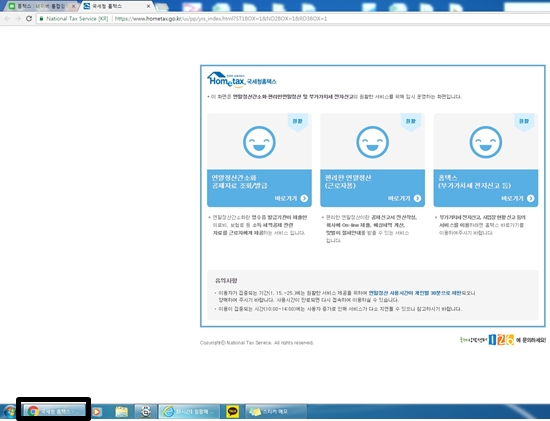Image resolution: width=550 pixels, height=421 pixels.
Task: Close the 국세청 홈택스 tab
Action: coord(148,6)
